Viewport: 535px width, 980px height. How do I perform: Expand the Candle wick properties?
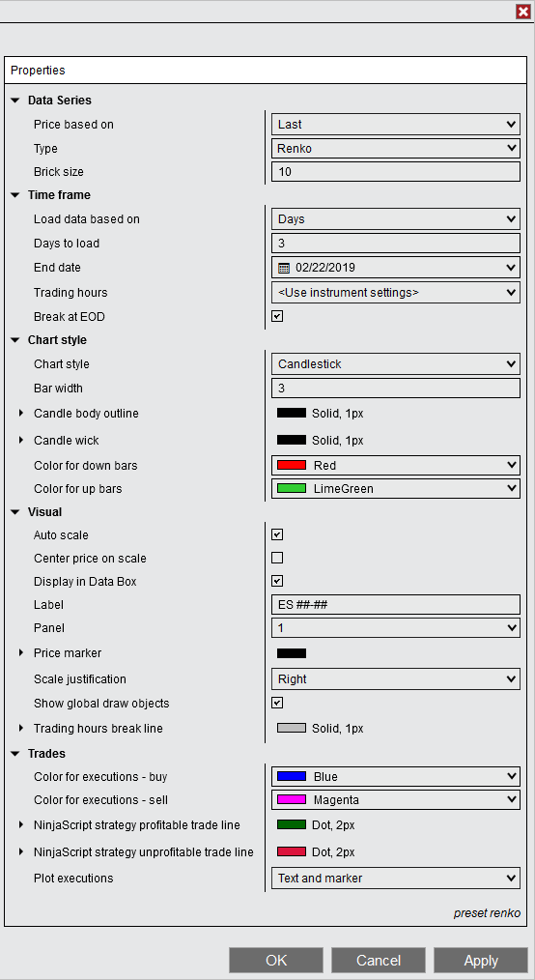(21, 440)
